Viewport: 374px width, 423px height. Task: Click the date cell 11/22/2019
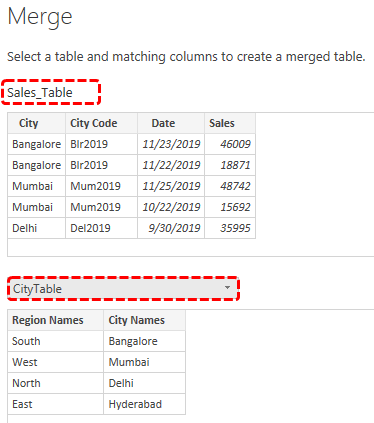[171, 165]
